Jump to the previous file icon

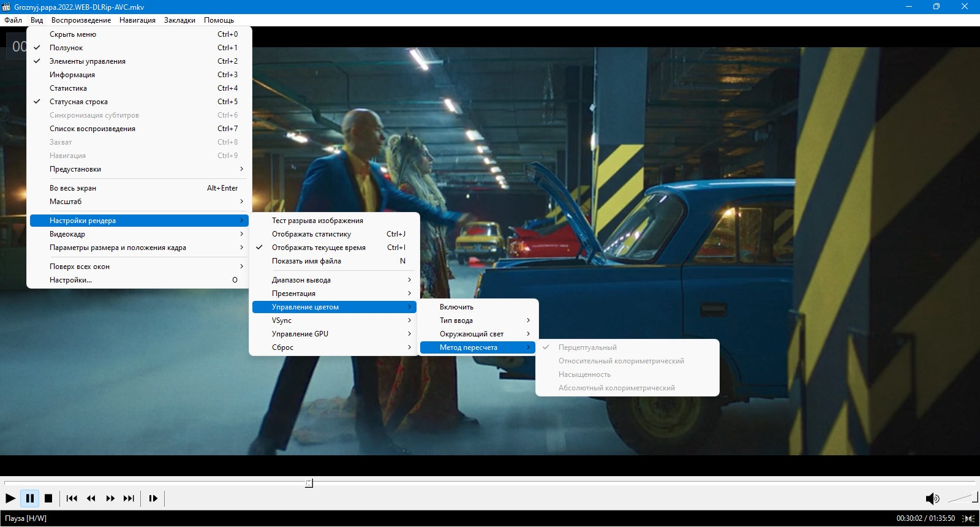point(72,498)
